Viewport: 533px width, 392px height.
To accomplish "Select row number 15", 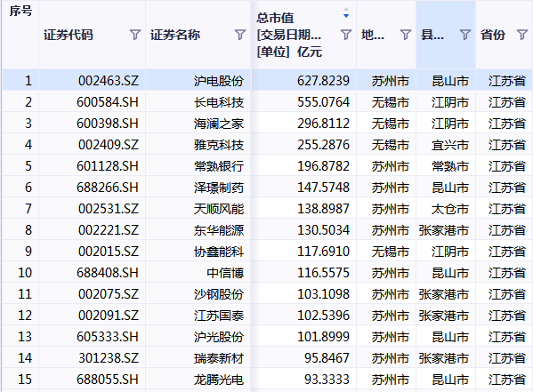I will (x=25, y=380).
